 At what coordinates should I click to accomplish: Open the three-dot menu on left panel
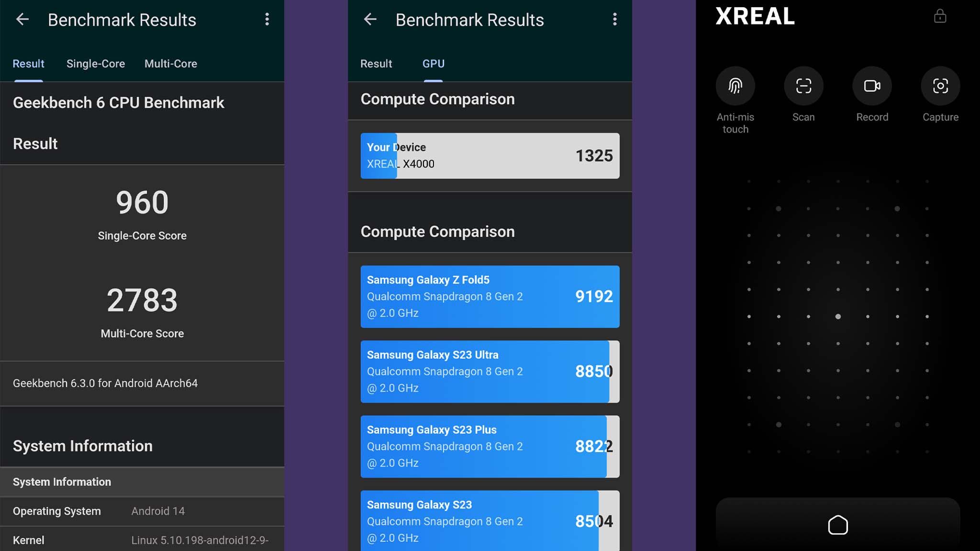pyautogui.click(x=267, y=19)
